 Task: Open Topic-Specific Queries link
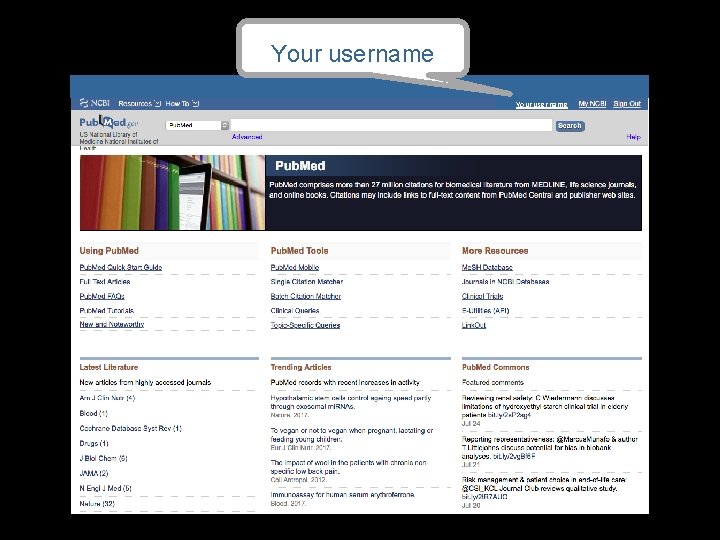pos(305,325)
